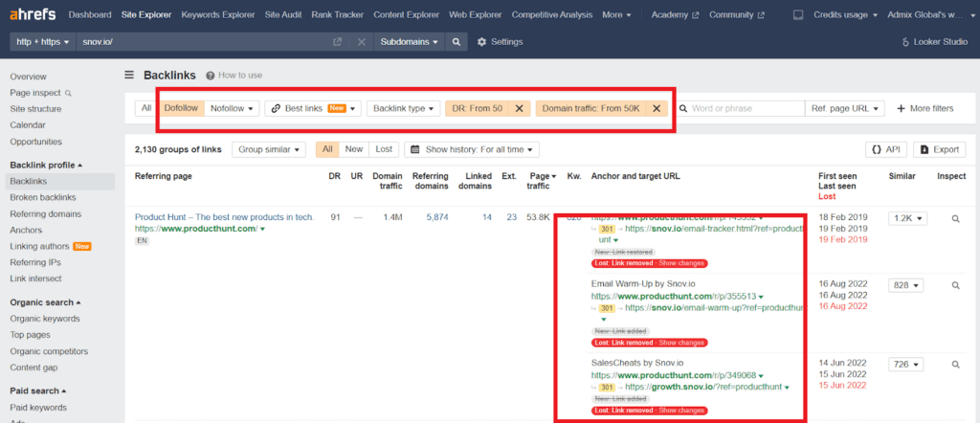980x423 pixels.
Task: Open Show history: For all time dropdown
Action: (x=472, y=149)
